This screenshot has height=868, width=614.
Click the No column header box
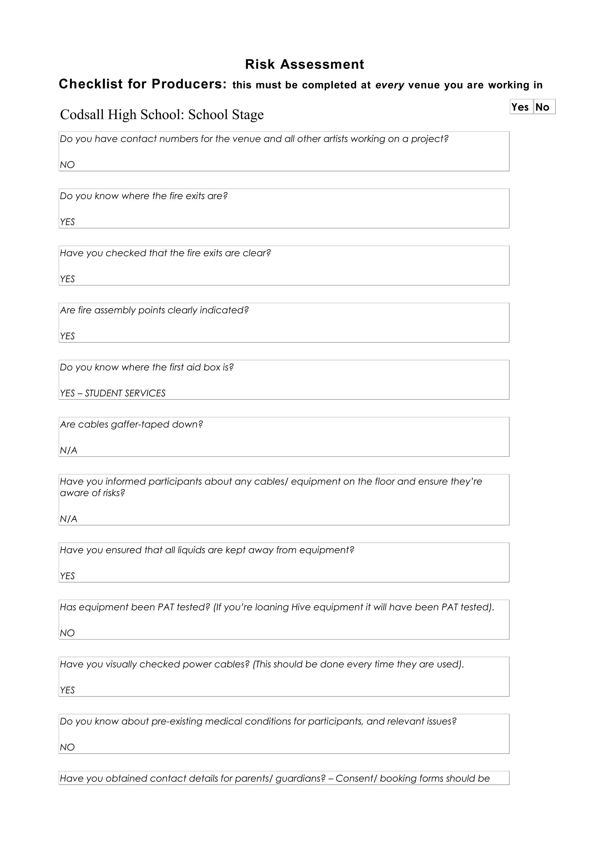544,107
